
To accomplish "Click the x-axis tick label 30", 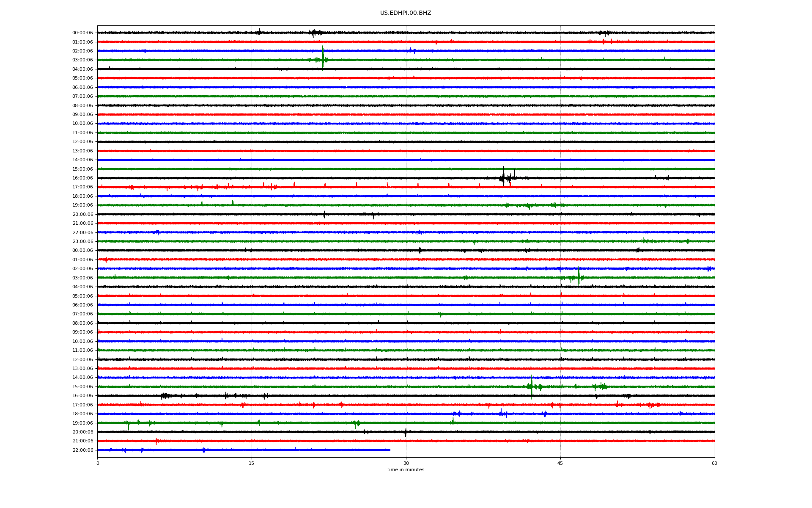I will pyautogui.click(x=406, y=463).
